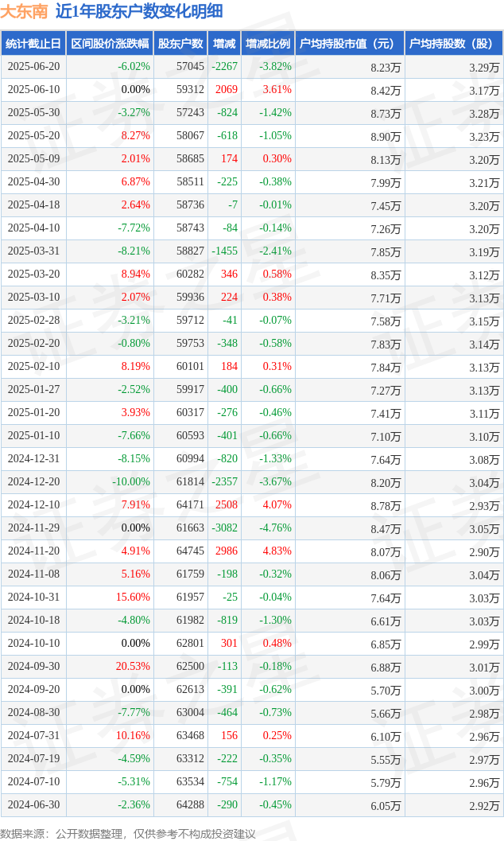Screen dimensions: 504x841
Task: Click the -3082 change value
Action: (x=224, y=528)
